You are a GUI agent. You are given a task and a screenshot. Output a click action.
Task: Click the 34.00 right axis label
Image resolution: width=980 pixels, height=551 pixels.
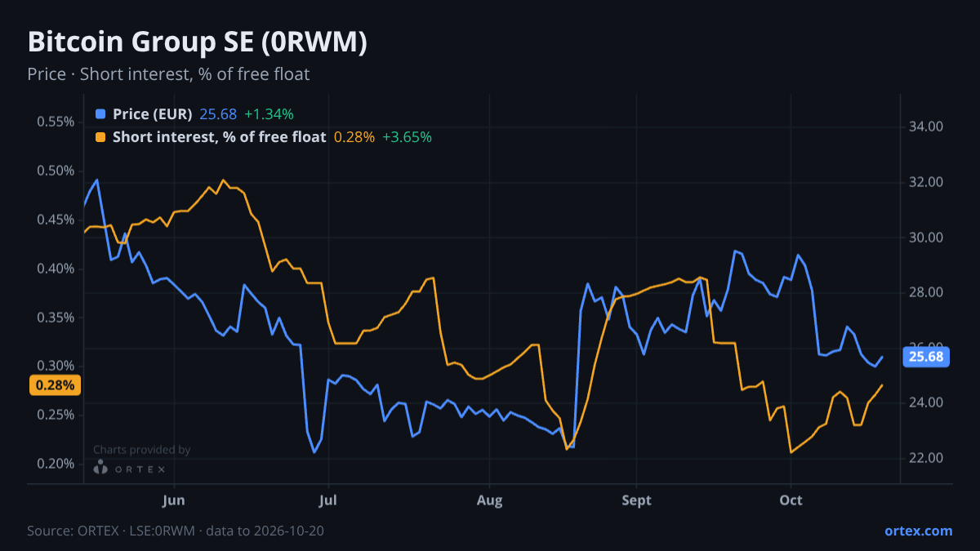926,127
